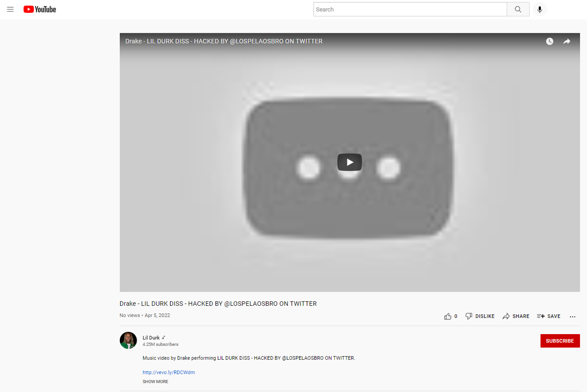This screenshot has width=587, height=392.
Task: Open the three-dot more actions menu
Action: (x=573, y=316)
